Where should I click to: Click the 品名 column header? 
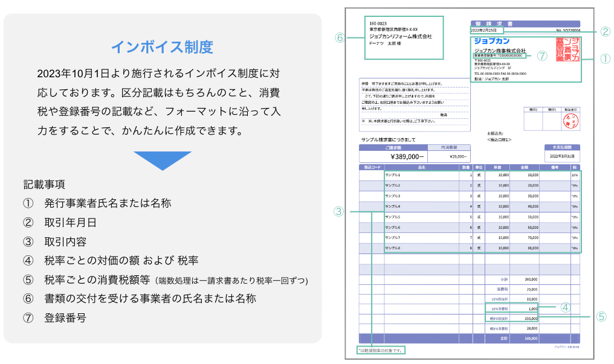click(x=421, y=167)
